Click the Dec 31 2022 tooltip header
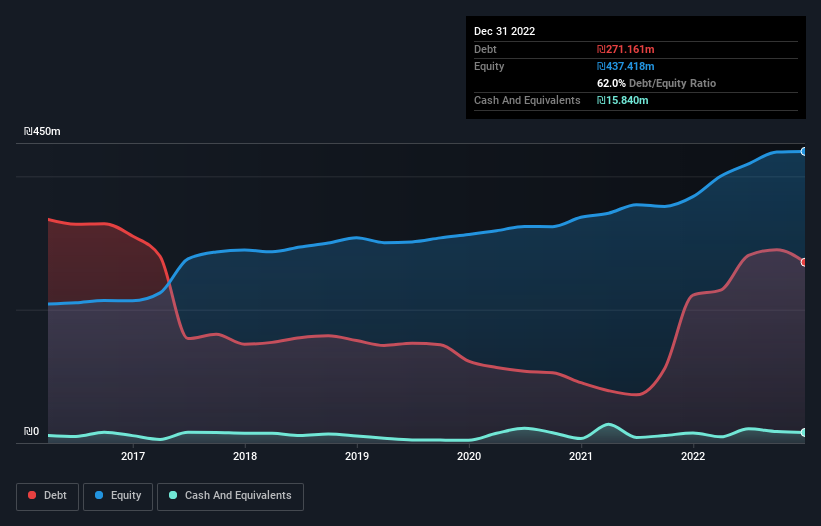 pyautogui.click(x=505, y=31)
